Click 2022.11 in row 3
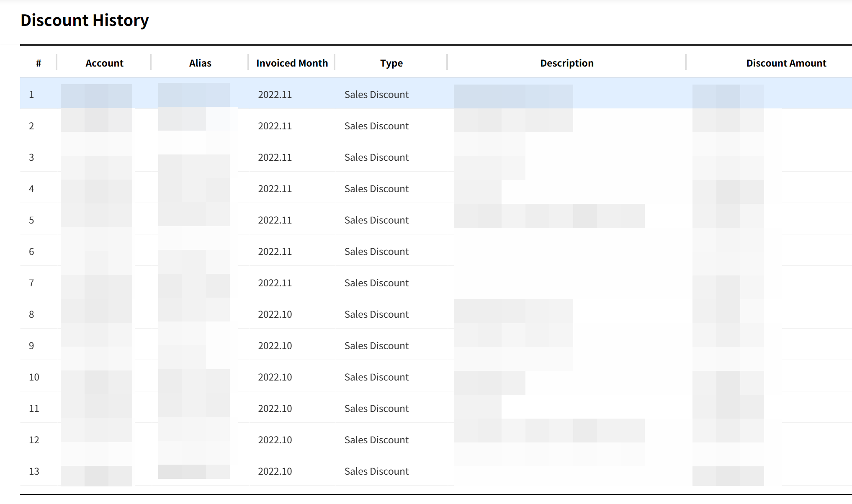The height and width of the screenshot is (504, 852). coord(275,157)
